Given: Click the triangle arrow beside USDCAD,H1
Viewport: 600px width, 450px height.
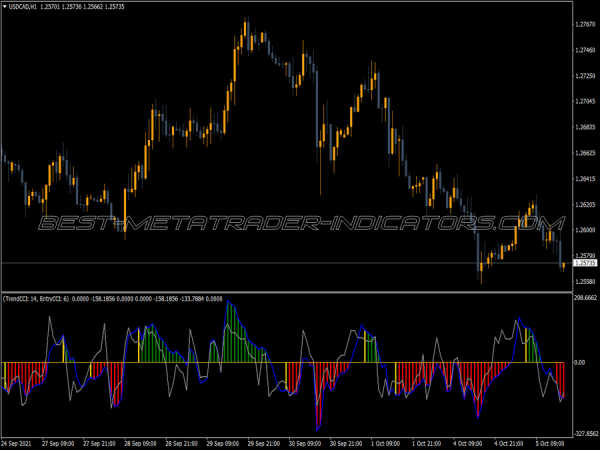Looking at the screenshot, I should click(x=6, y=6).
